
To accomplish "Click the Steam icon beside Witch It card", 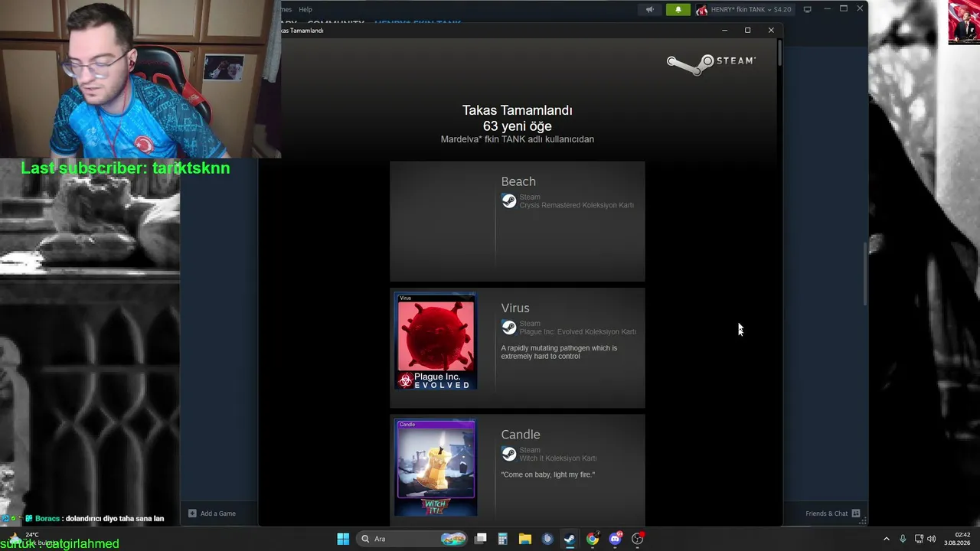I will (x=508, y=454).
